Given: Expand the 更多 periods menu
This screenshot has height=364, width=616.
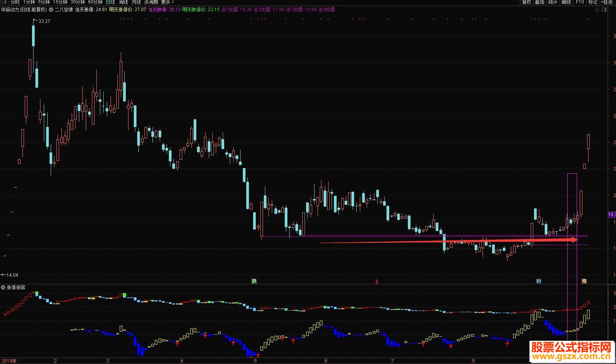Looking at the screenshot, I should coord(167,2).
